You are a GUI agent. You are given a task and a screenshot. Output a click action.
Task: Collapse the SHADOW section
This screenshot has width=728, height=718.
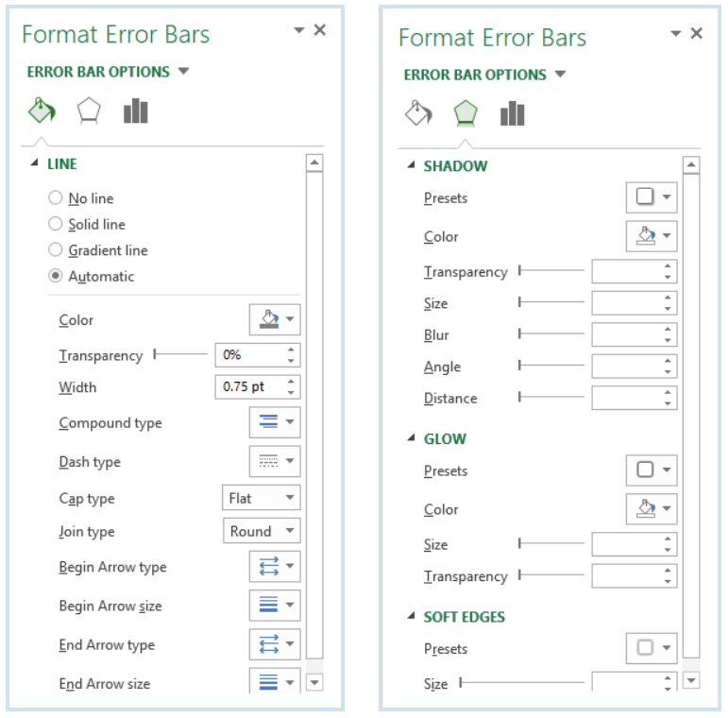[411, 165]
